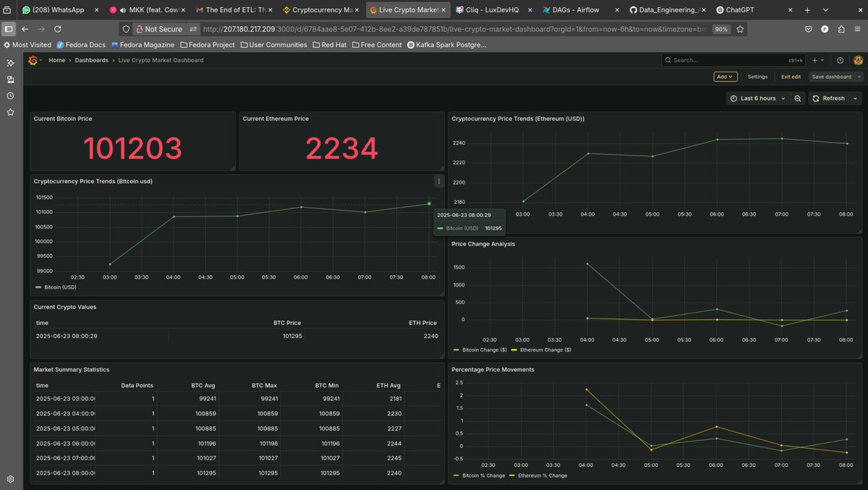
Task: Click the Exit edit button
Action: [791, 77]
